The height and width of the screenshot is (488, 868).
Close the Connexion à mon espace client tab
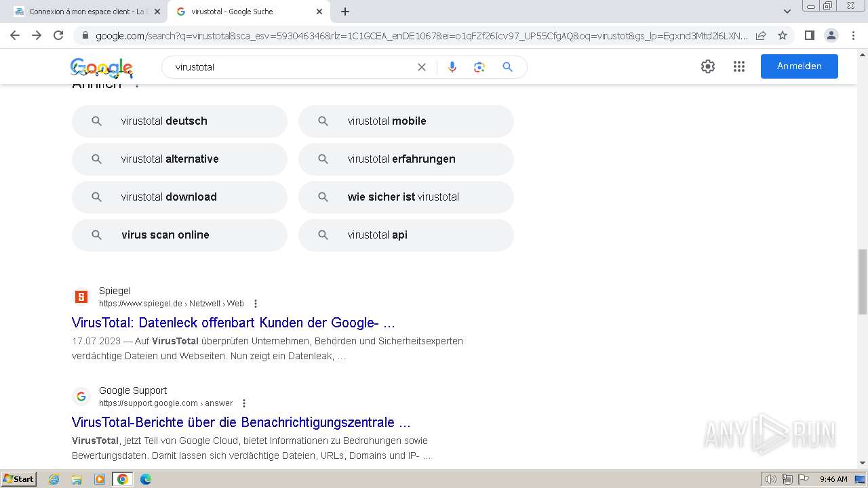click(157, 12)
